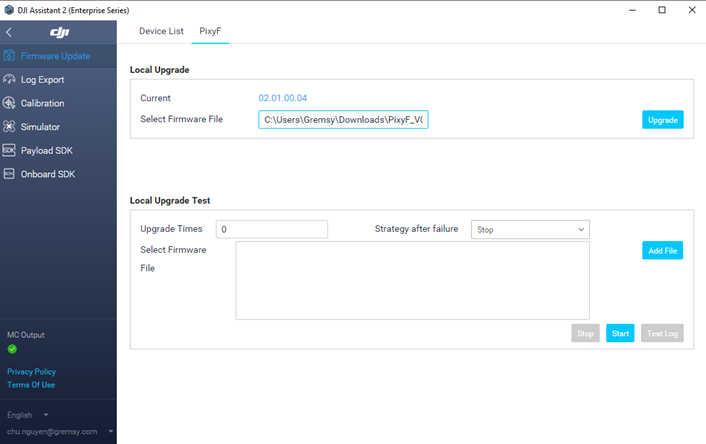
Task: Click the Firmware Update sidebar icon
Action: click(9, 56)
